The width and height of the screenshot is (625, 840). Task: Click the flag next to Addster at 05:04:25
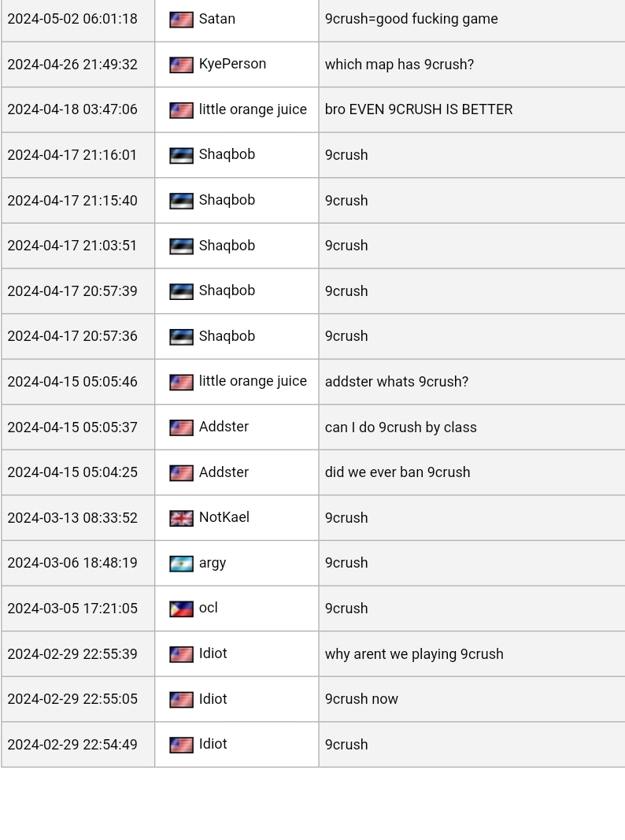coord(181,473)
